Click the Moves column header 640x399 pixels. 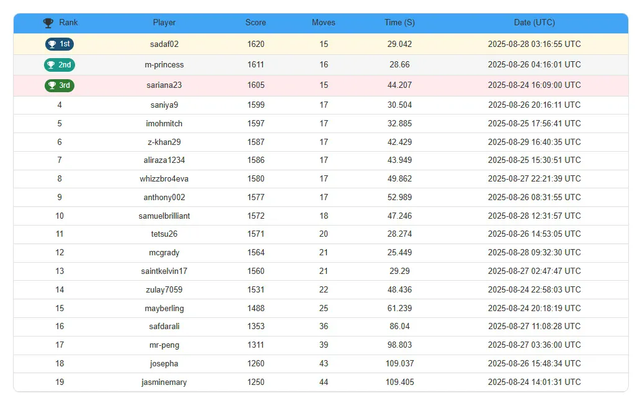coord(324,23)
